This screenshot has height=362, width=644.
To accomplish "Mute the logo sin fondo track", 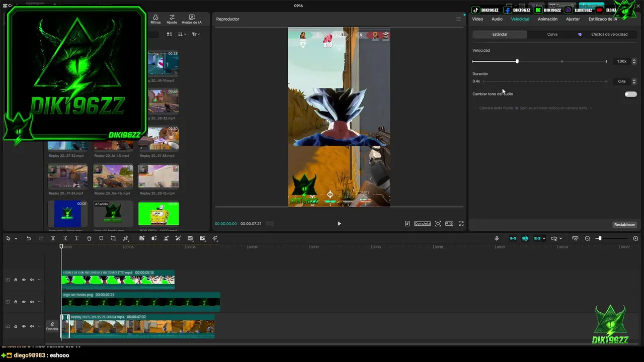I will pyautogui.click(x=32, y=302).
